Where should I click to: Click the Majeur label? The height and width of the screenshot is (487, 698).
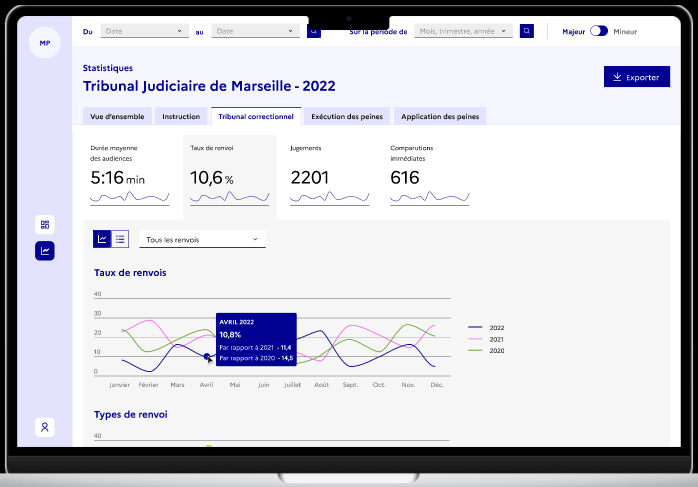tap(573, 32)
